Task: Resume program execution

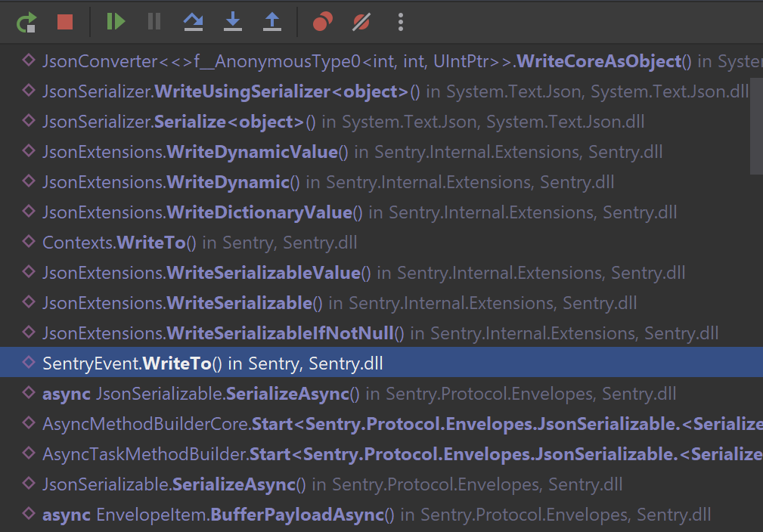Action: point(114,21)
